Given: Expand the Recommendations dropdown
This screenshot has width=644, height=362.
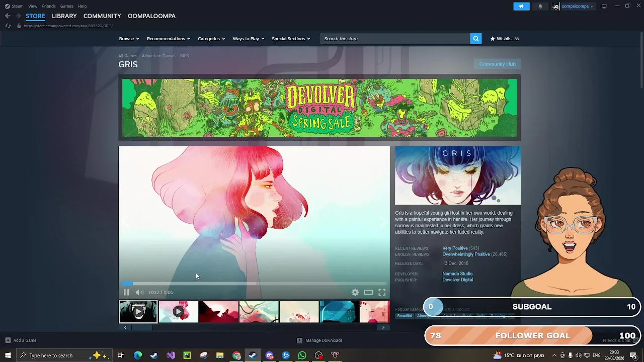Looking at the screenshot, I should point(169,39).
